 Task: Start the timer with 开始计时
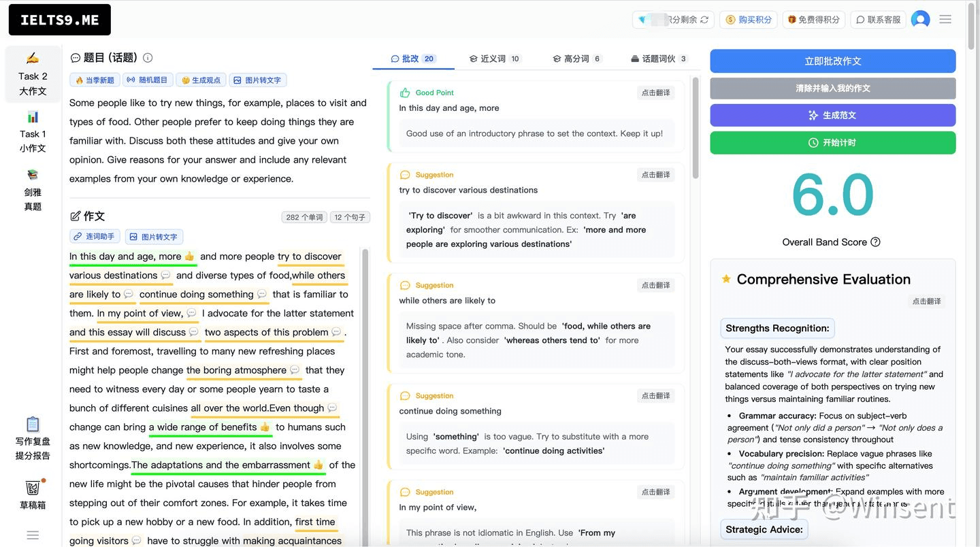[x=832, y=143]
